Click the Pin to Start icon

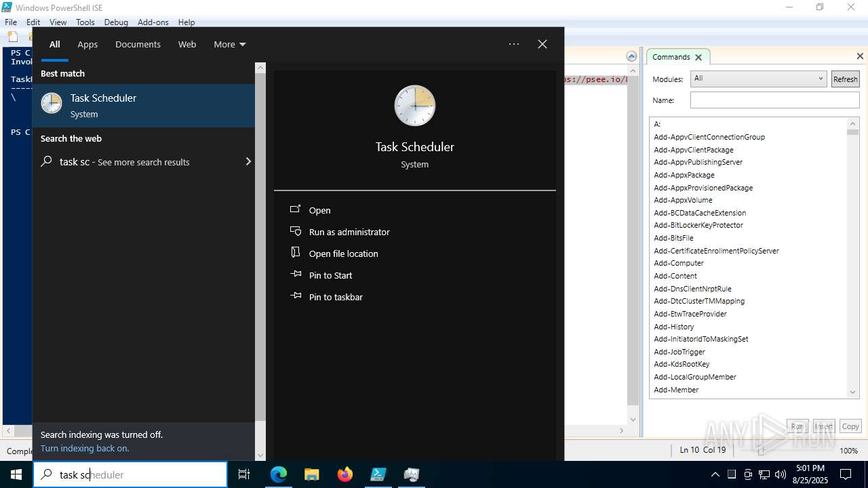[296, 274]
